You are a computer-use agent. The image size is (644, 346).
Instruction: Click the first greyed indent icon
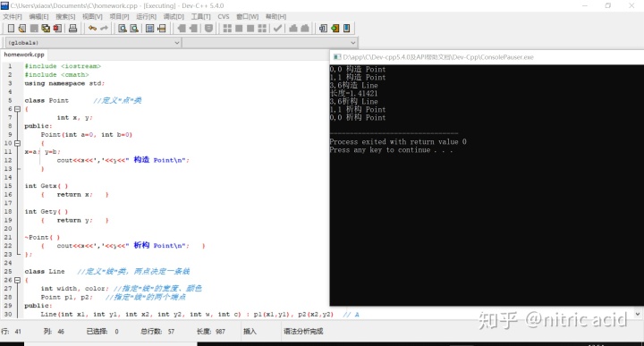[x=181, y=29]
